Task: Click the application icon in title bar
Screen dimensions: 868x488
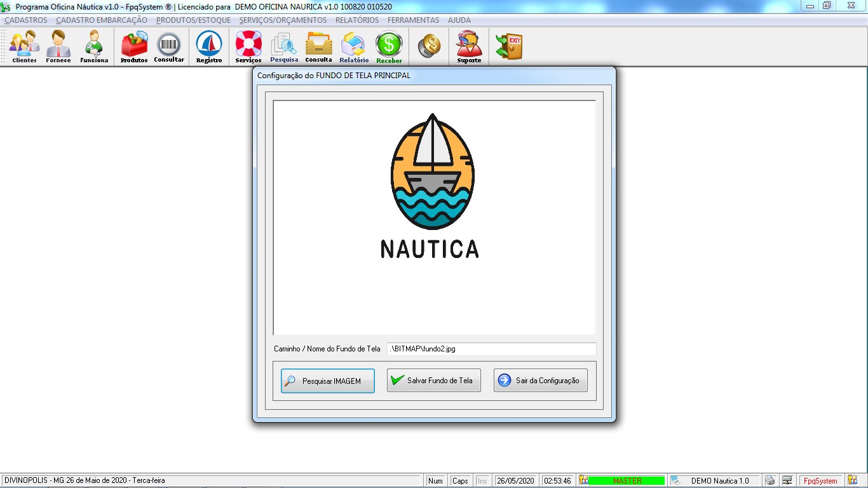Action: coord(7,6)
